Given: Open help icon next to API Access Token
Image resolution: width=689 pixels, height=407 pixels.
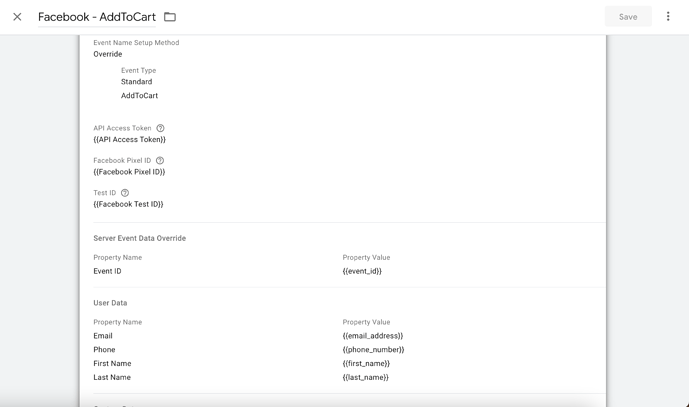Looking at the screenshot, I should (x=160, y=128).
